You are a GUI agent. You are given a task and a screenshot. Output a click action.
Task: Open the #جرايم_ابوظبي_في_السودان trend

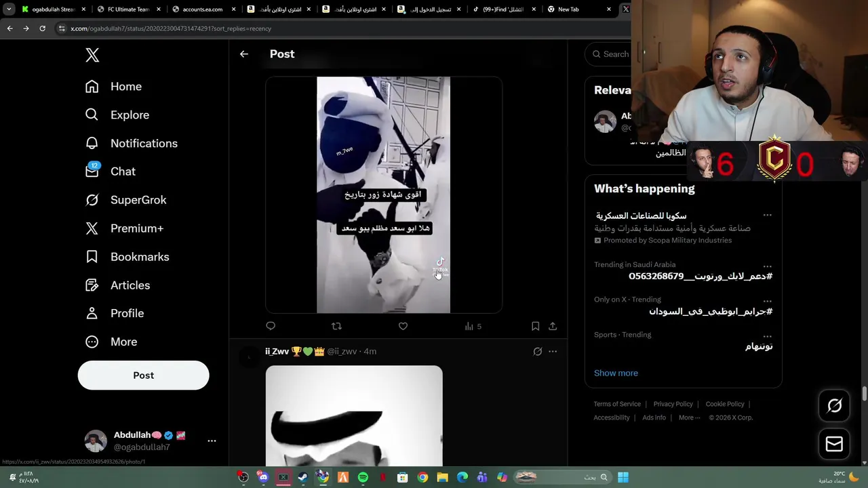tap(711, 311)
